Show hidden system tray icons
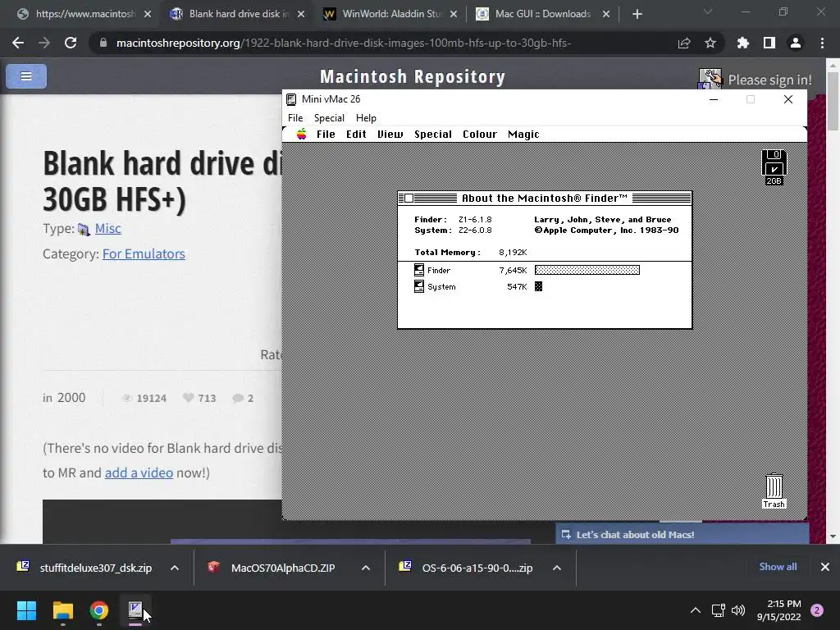The image size is (840, 630). tap(696, 610)
